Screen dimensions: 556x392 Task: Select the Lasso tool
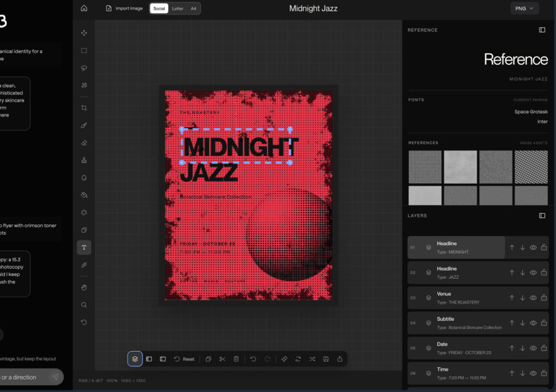[84, 68]
